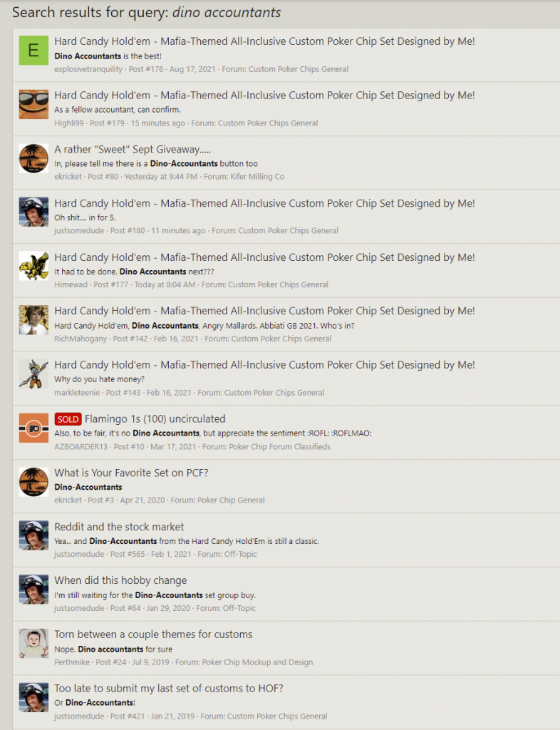
Task: Click explosivetranquility's green E avatar
Action: [33, 51]
